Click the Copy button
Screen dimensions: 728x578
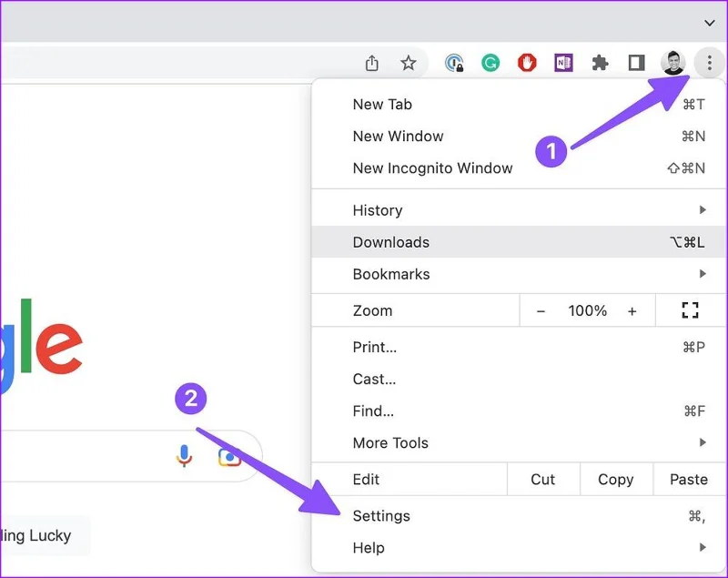pos(616,479)
